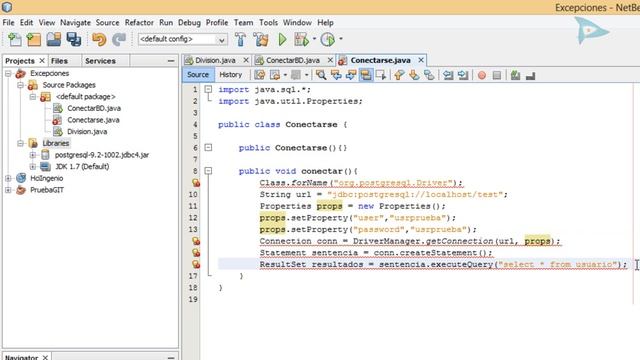Screen dimensions: 640x360
Task: Collapse the Conectarse constructor fold on line 6
Action: tap(208, 147)
